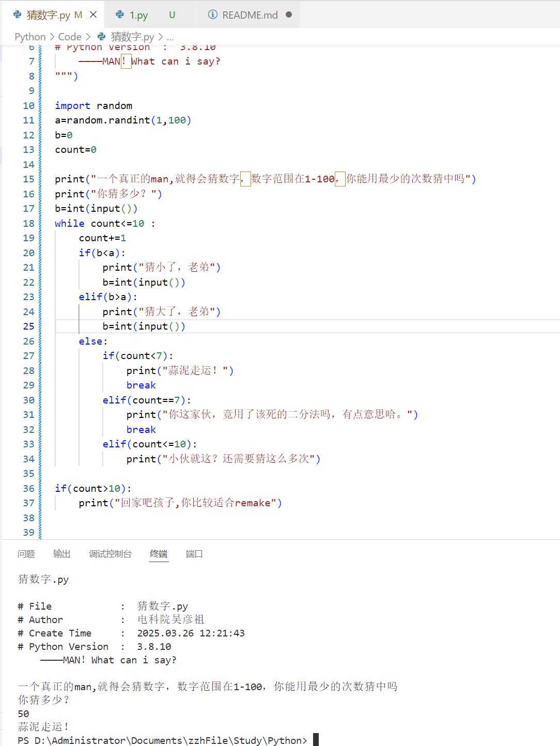Select 猜数字.py in the breadcrumb
The width and height of the screenshot is (560, 746).
tap(132, 37)
